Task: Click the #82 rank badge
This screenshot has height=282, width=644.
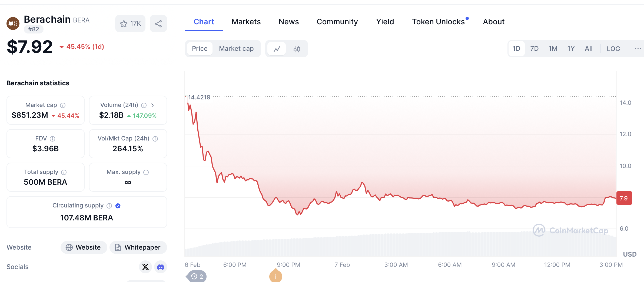Action: coord(34,29)
